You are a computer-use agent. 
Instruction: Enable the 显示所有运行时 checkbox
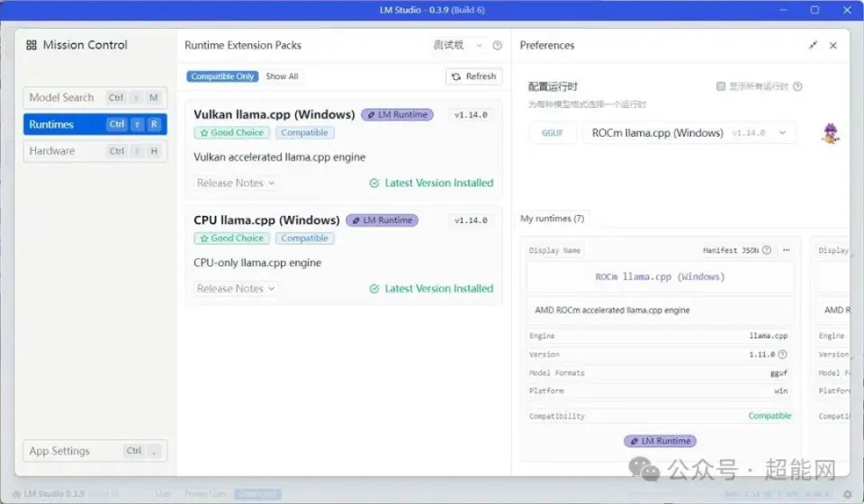[x=720, y=86]
